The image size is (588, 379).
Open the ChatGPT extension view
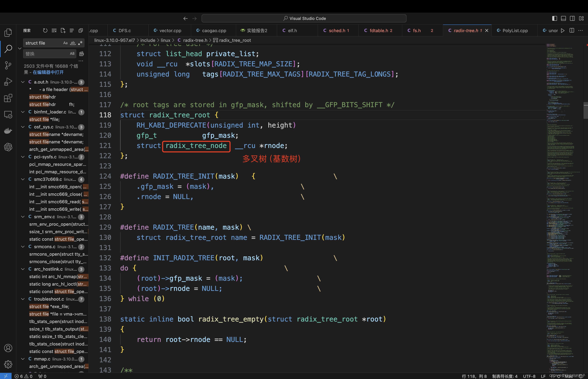click(8, 147)
